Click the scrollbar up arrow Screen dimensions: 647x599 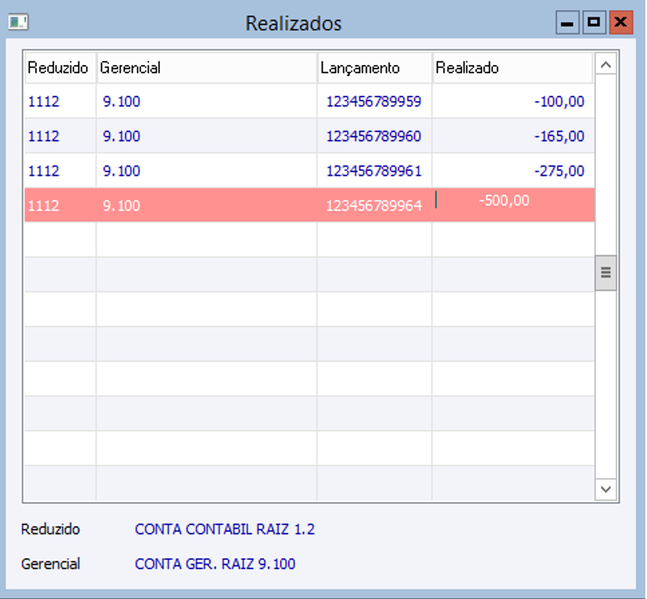coord(606,65)
